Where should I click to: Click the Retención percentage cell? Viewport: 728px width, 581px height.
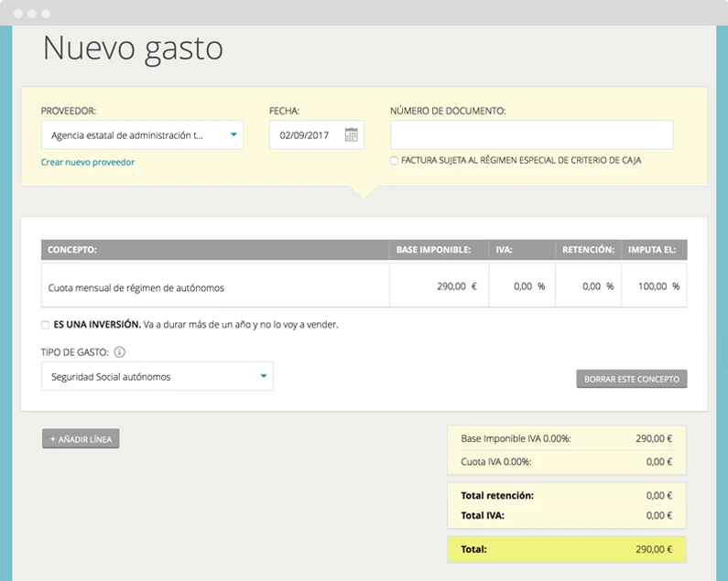(588, 285)
